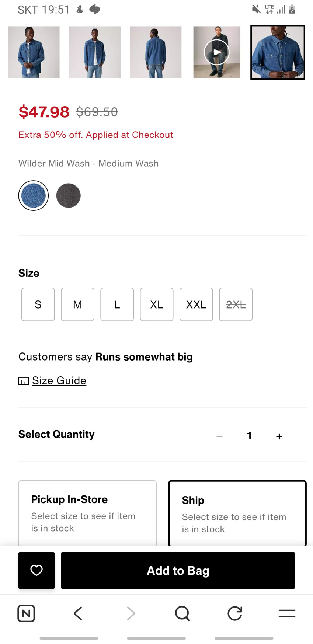Pick size XL

157,304
